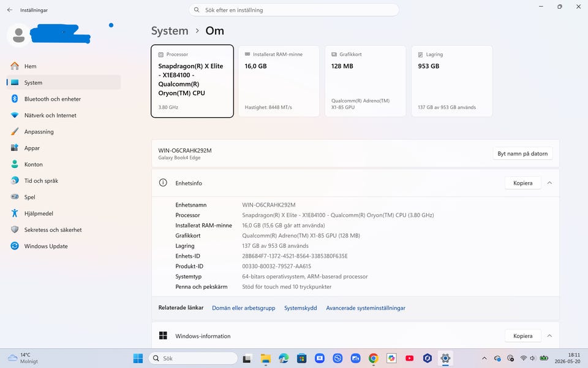
Task: Click the Hjälpmedel accessibility icon
Action: pyautogui.click(x=15, y=213)
